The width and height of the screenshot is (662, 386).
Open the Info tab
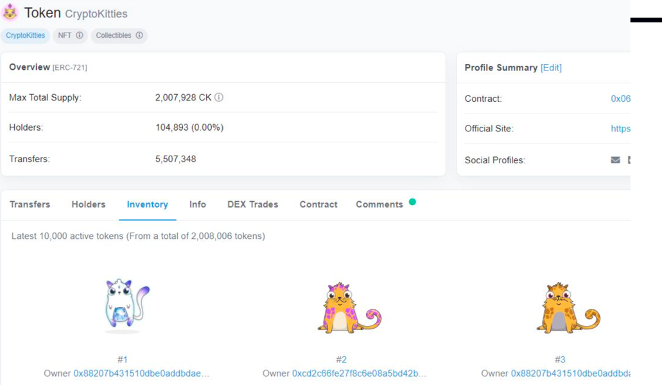198,204
